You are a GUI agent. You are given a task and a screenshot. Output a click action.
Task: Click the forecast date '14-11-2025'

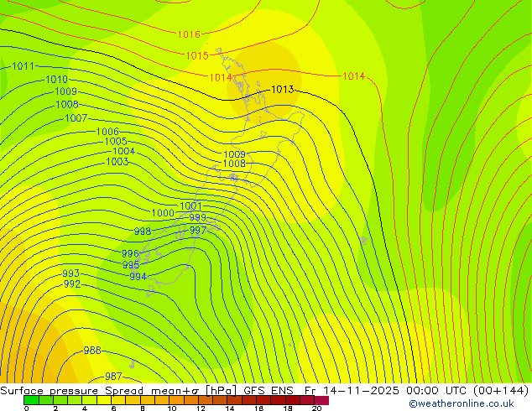[x=361, y=391]
